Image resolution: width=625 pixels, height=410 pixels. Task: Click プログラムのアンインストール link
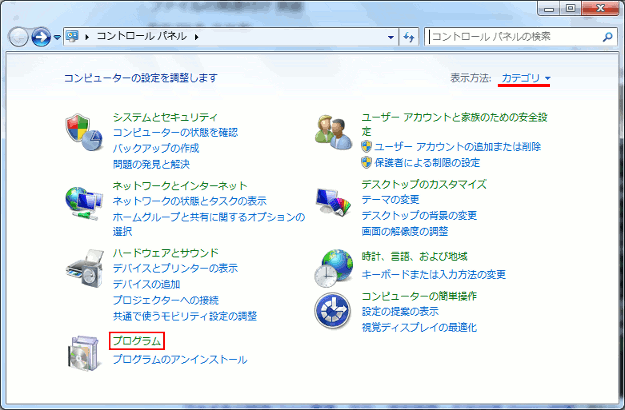point(179,359)
